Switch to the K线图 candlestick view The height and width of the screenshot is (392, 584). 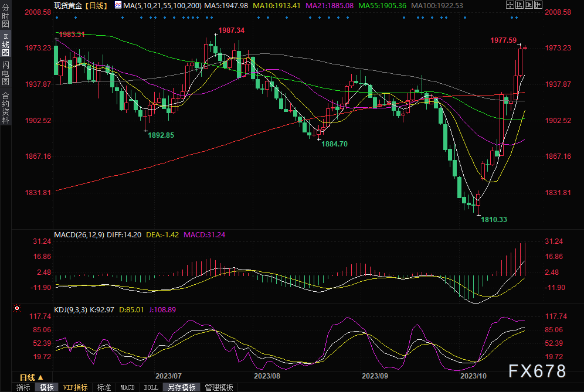[6, 45]
